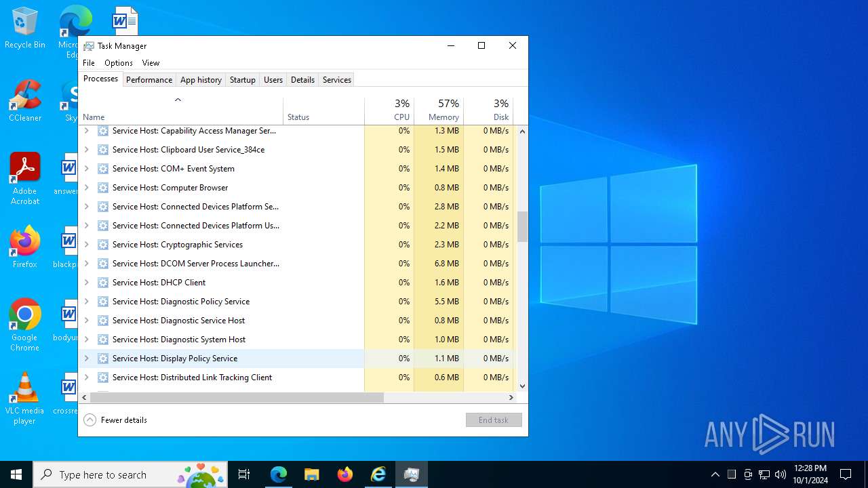Switch to the Performance tab
Viewport: 868px width, 488px height.
[149, 80]
